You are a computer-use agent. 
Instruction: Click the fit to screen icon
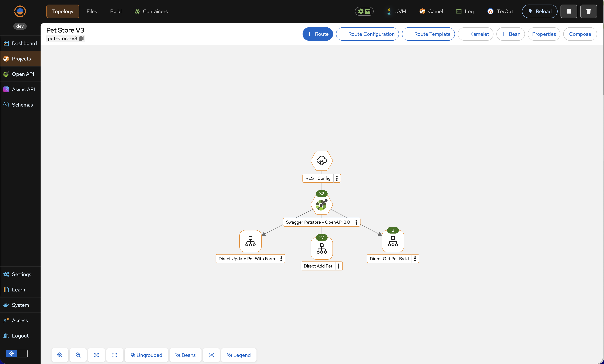point(96,355)
